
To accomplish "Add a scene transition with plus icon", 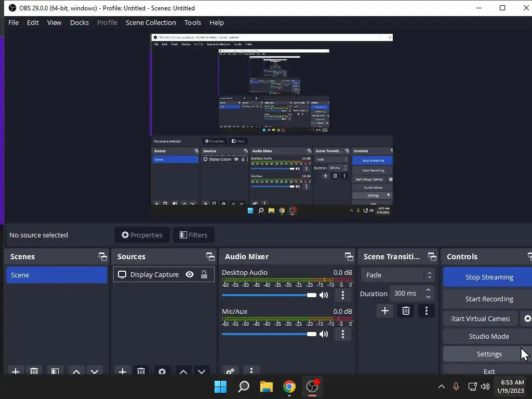I will 385,311.
